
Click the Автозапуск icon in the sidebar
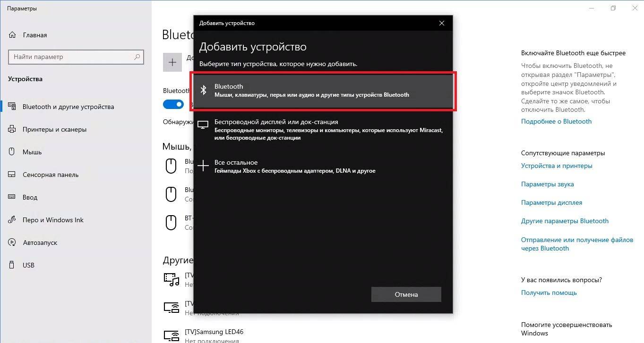coord(13,243)
